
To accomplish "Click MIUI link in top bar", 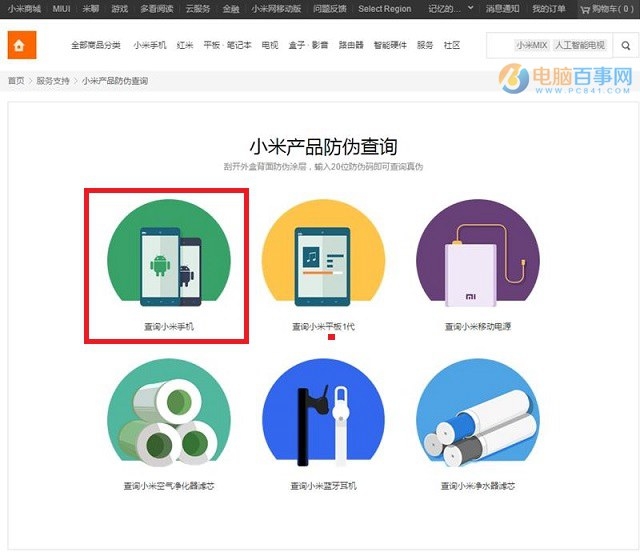I will pyautogui.click(x=62, y=9).
